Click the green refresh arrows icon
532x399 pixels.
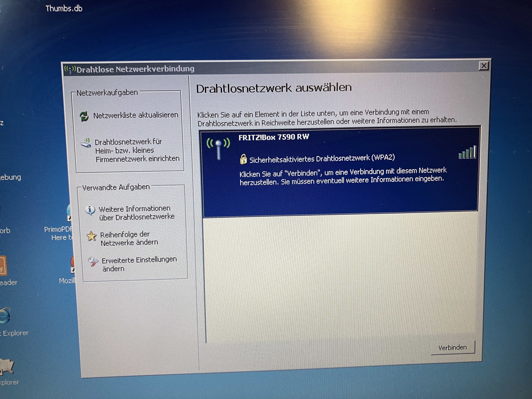pyautogui.click(x=84, y=116)
